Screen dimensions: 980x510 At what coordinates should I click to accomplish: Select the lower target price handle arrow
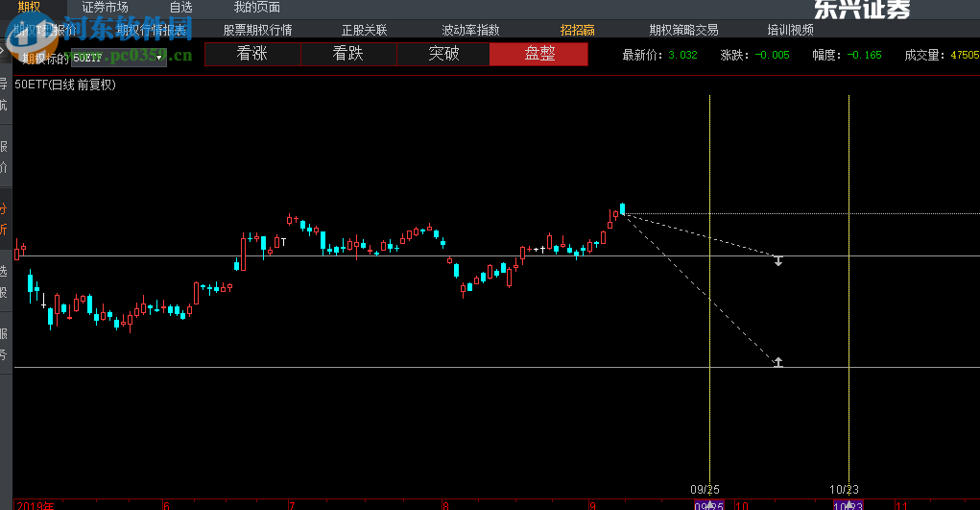[778, 362]
